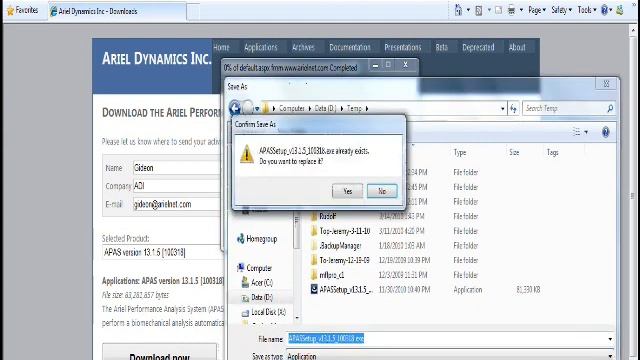Open the About nav item
Image resolution: width=640 pixels, height=360 pixels.
pos(517,47)
